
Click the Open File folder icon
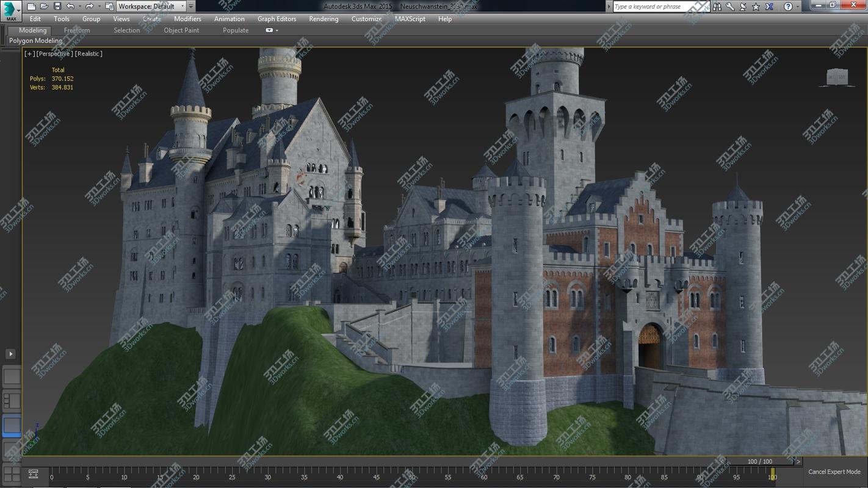44,6
